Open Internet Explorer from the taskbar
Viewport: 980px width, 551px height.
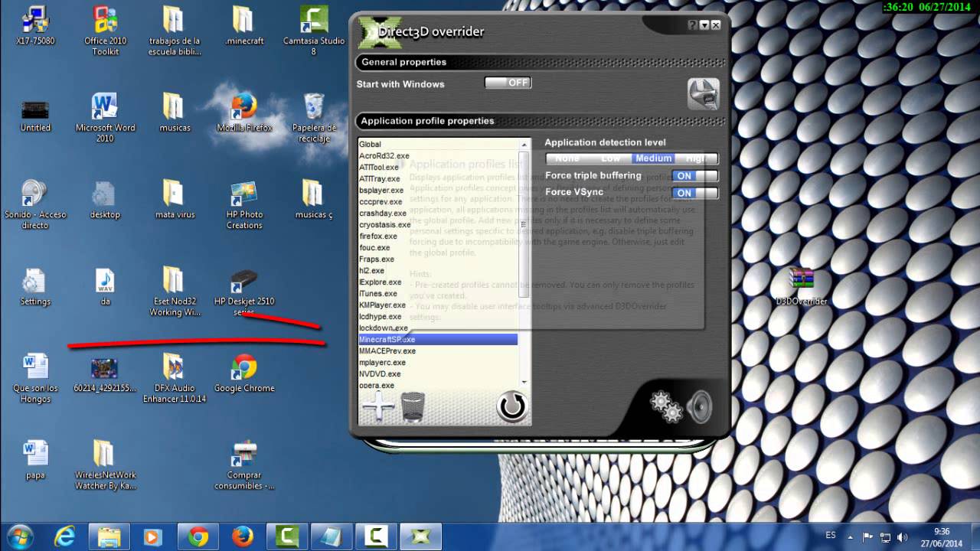point(65,537)
